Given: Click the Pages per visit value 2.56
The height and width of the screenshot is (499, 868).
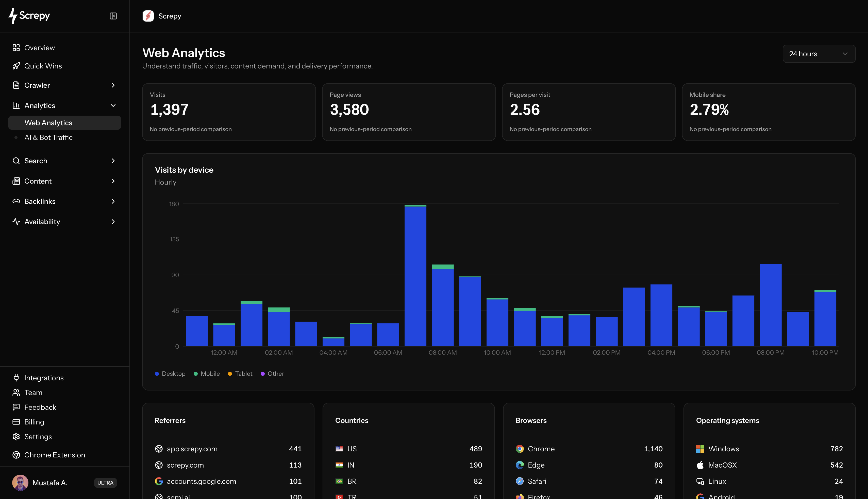Looking at the screenshot, I should (525, 110).
